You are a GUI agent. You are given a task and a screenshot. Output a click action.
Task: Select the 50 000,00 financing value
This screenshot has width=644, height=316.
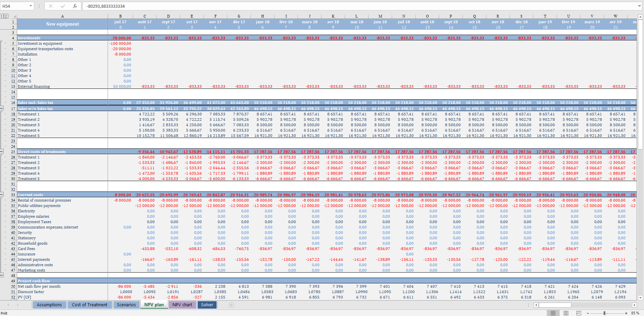click(x=120, y=86)
